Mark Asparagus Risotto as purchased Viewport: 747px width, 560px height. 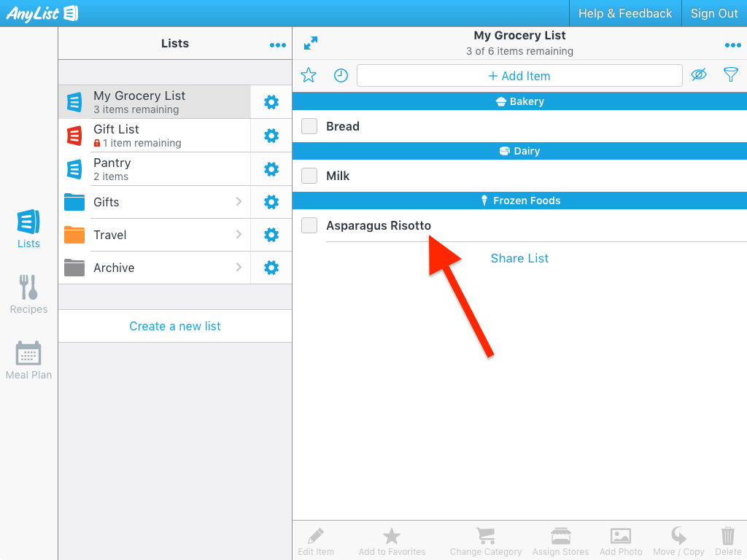(309, 225)
